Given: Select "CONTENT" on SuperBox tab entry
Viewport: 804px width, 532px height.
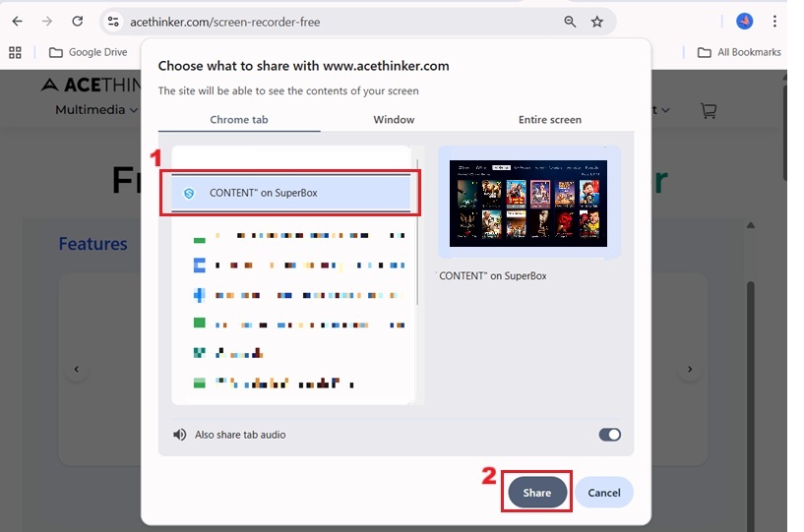Looking at the screenshot, I should click(290, 193).
